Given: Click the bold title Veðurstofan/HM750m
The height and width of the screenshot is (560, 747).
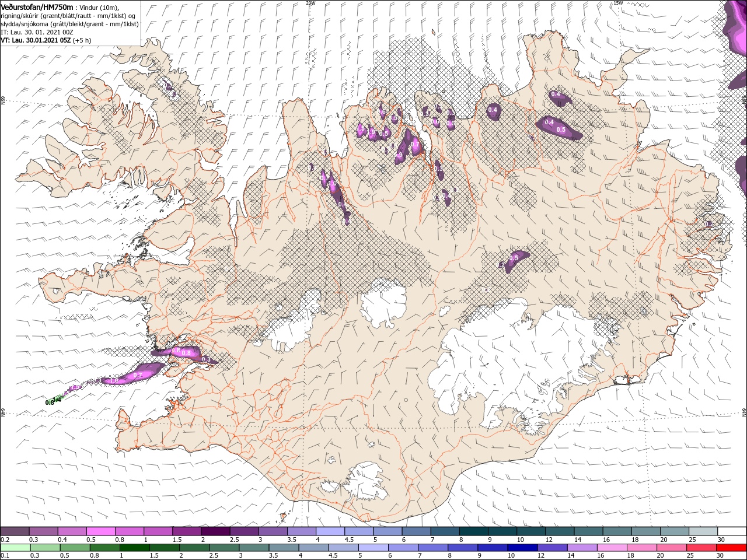Looking at the screenshot, I should [37, 7].
